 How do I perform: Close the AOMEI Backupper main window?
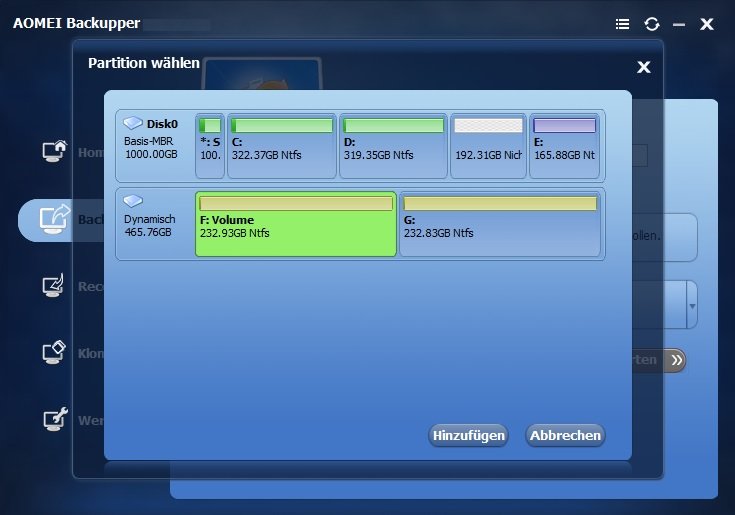pos(706,24)
